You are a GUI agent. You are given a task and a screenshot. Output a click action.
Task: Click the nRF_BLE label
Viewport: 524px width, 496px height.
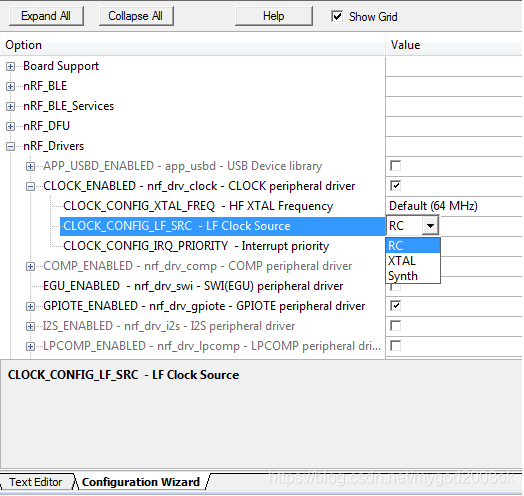(45, 86)
